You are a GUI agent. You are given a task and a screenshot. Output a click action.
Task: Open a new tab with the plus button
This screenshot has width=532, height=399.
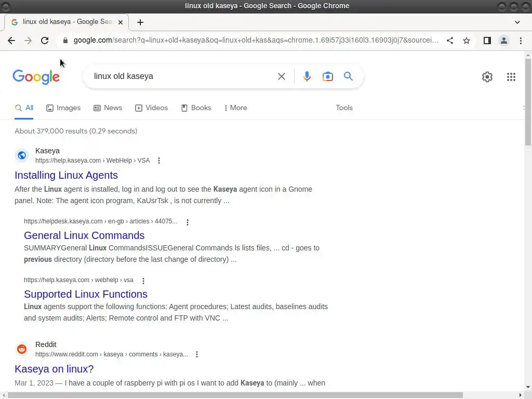pyautogui.click(x=140, y=22)
